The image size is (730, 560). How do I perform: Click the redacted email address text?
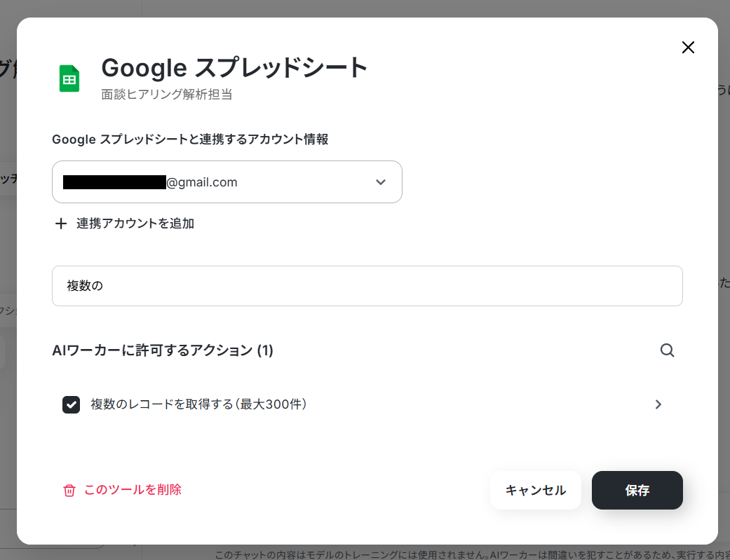(x=150, y=182)
